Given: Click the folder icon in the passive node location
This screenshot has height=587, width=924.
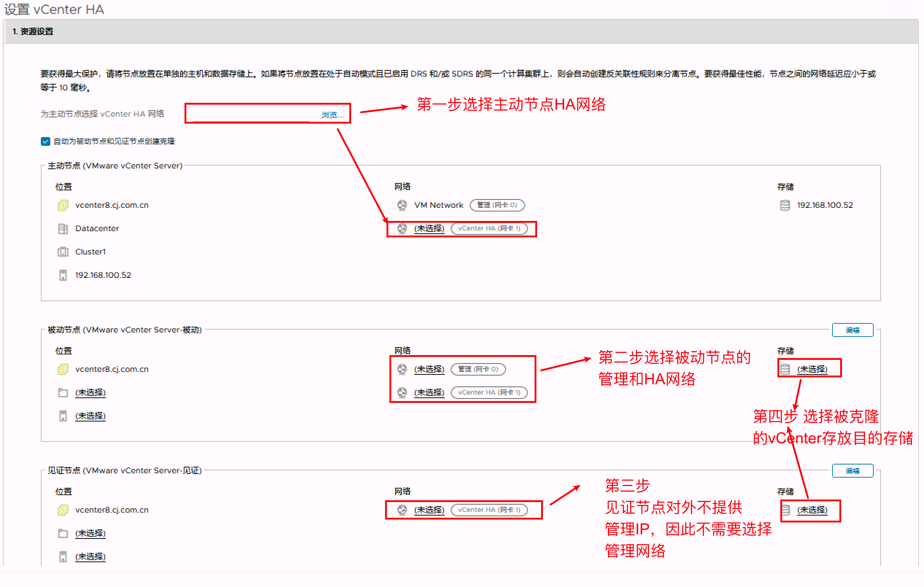Looking at the screenshot, I should pyautogui.click(x=63, y=392).
